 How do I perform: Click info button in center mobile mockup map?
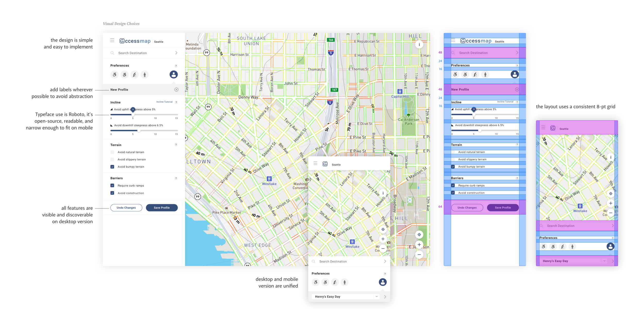click(x=383, y=193)
